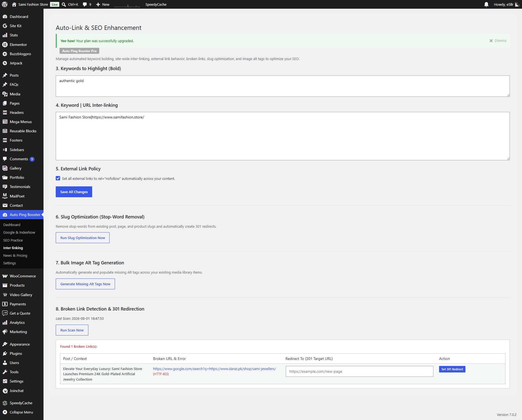Click the Tools wrench icon

5,372
